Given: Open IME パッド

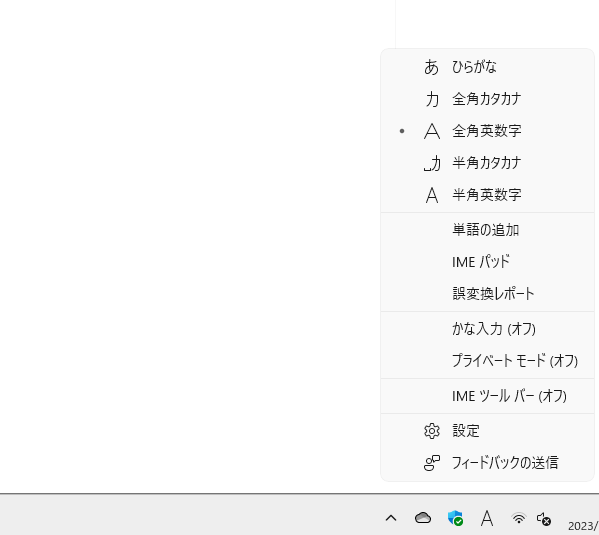Looking at the screenshot, I should point(487,262).
